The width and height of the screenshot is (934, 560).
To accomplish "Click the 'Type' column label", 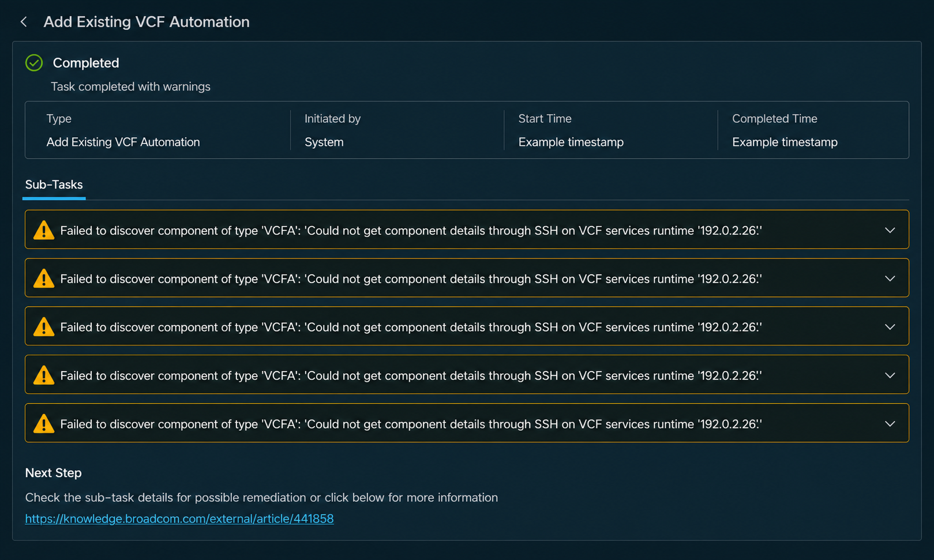I will [x=59, y=119].
